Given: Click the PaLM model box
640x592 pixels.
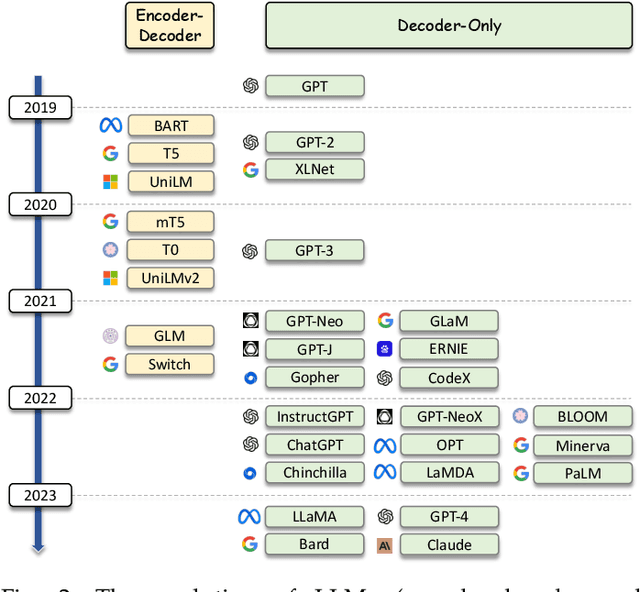Looking at the screenshot, I should pos(582,473).
